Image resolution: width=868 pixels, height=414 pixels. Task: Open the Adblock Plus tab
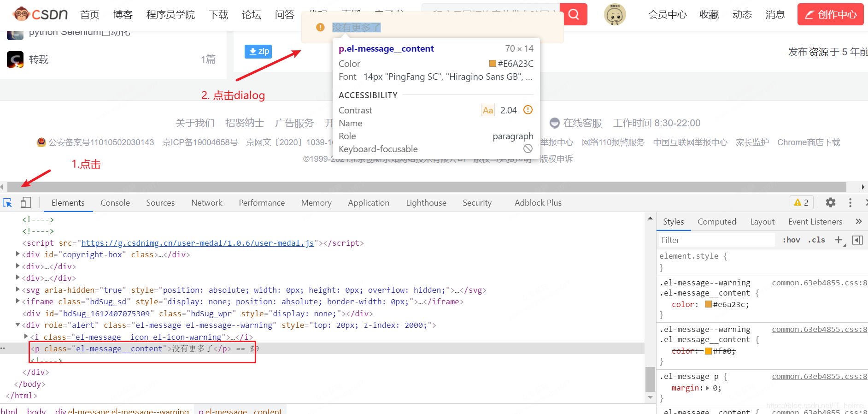pos(538,203)
